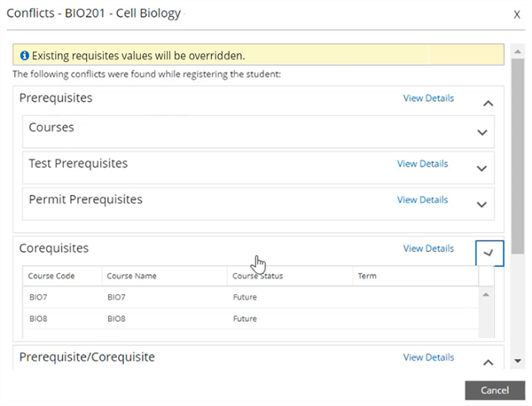This screenshot has width=532, height=406.
Task: Open View Details for Prerequisite/Corequisite section
Action: (x=428, y=357)
